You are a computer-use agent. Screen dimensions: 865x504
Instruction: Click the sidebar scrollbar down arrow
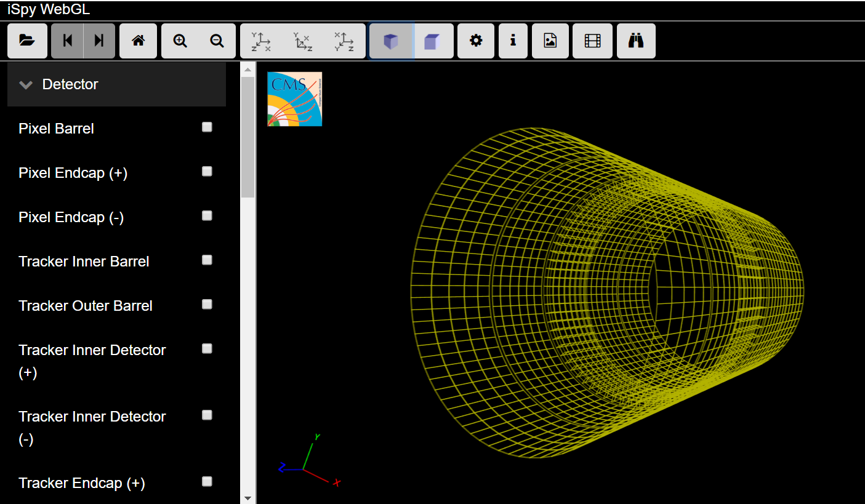[x=248, y=498]
